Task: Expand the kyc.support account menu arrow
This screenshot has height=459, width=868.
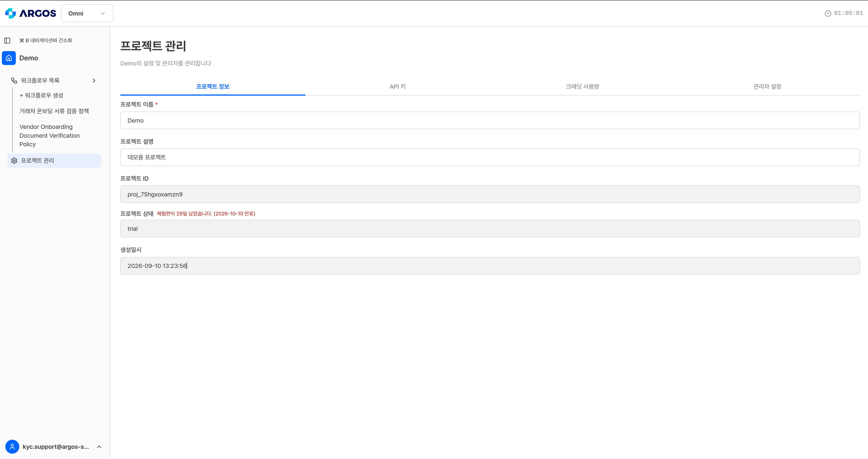Action: pyautogui.click(x=99, y=446)
